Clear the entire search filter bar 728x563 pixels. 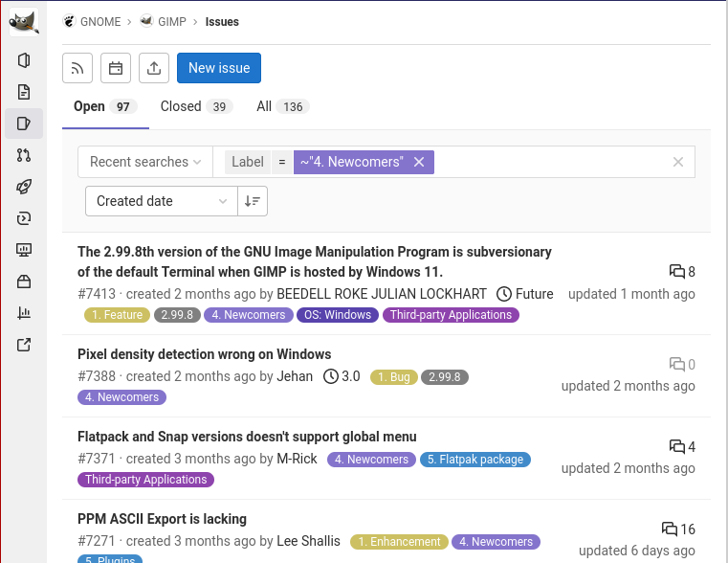pyautogui.click(x=678, y=162)
